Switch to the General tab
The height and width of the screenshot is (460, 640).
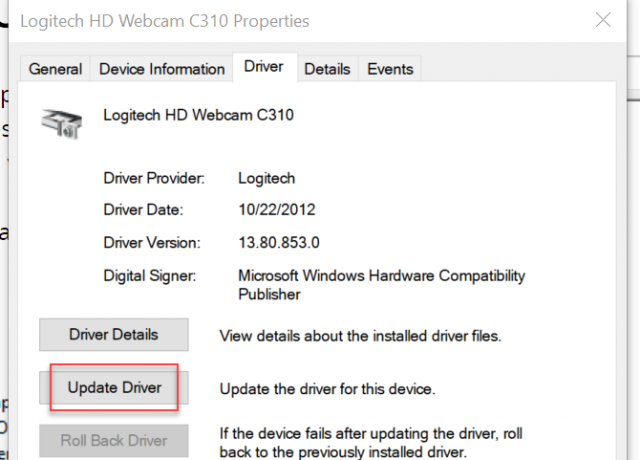(55, 69)
